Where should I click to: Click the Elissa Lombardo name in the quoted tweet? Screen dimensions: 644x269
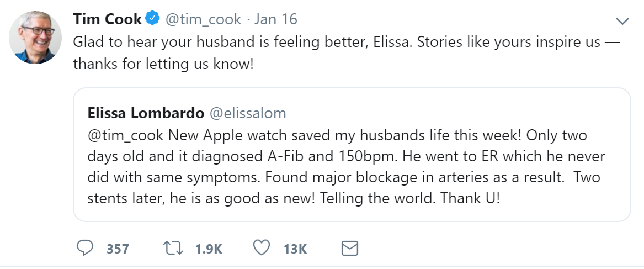(x=145, y=113)
